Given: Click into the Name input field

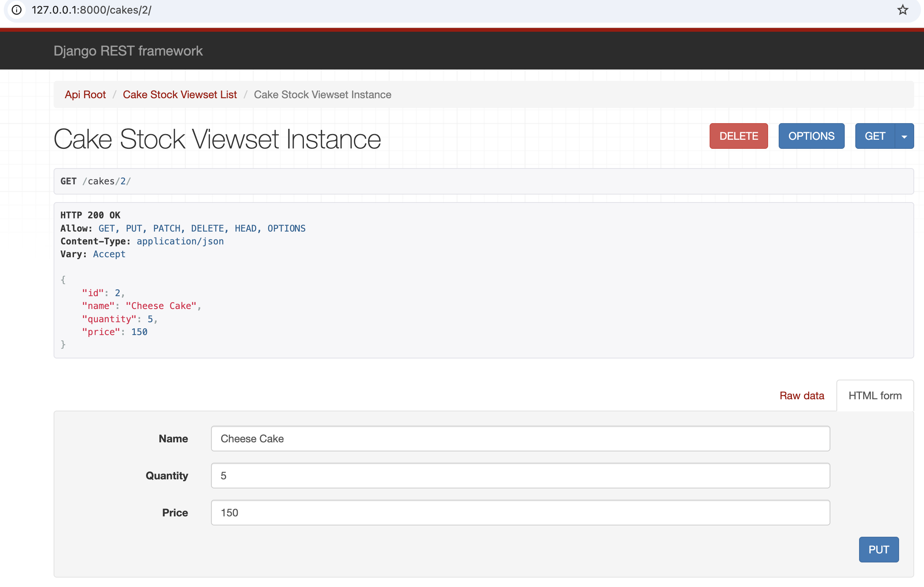Looking at the screenshot, I should click(x=520, y=439).
